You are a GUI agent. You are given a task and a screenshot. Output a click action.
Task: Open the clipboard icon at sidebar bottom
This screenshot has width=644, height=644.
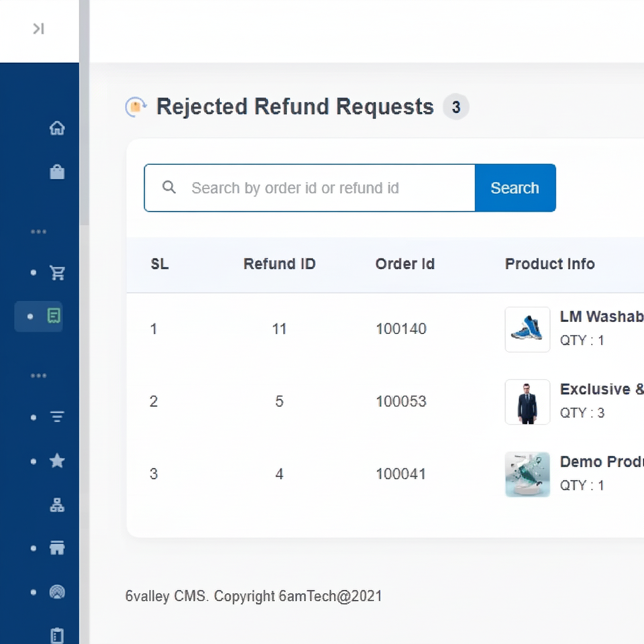[57, 635]
